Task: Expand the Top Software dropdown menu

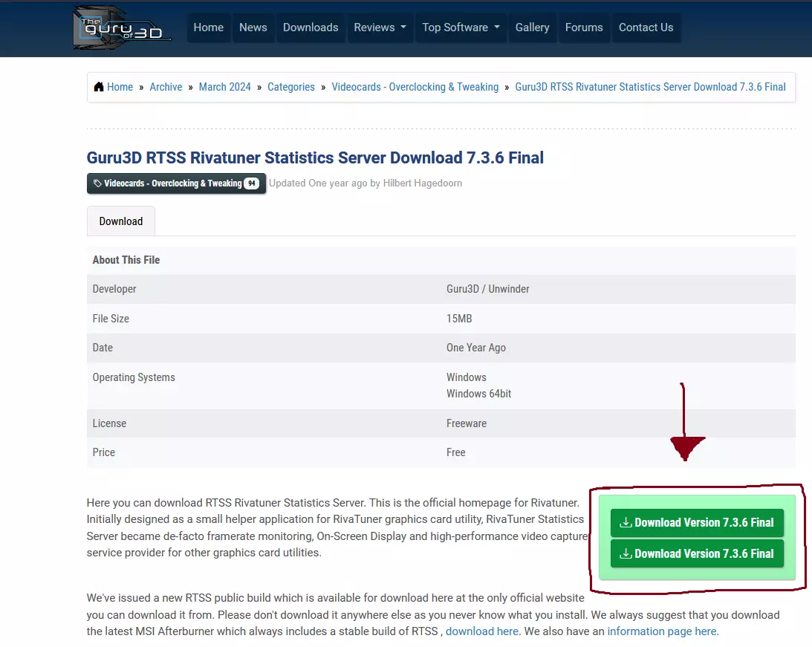Action: (461, 27)
